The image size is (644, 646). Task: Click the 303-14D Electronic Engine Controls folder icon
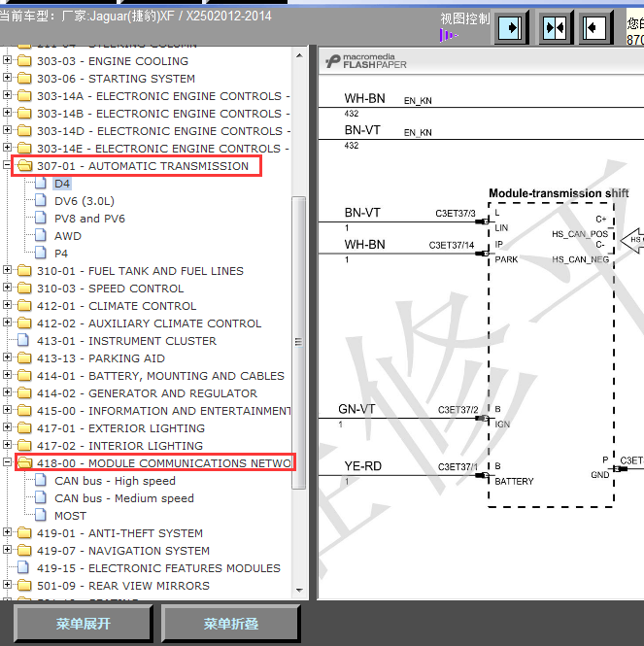[24, 130]
